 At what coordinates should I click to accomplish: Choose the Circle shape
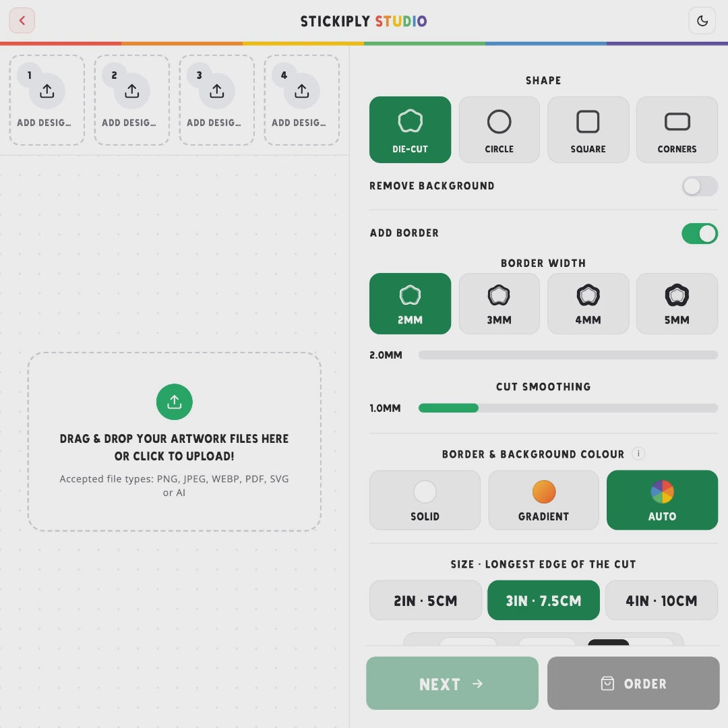tap(499, 129)
